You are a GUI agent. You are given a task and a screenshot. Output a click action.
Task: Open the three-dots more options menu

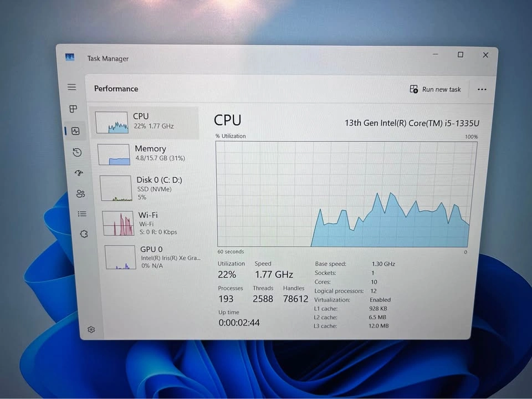tap(482, 90)
